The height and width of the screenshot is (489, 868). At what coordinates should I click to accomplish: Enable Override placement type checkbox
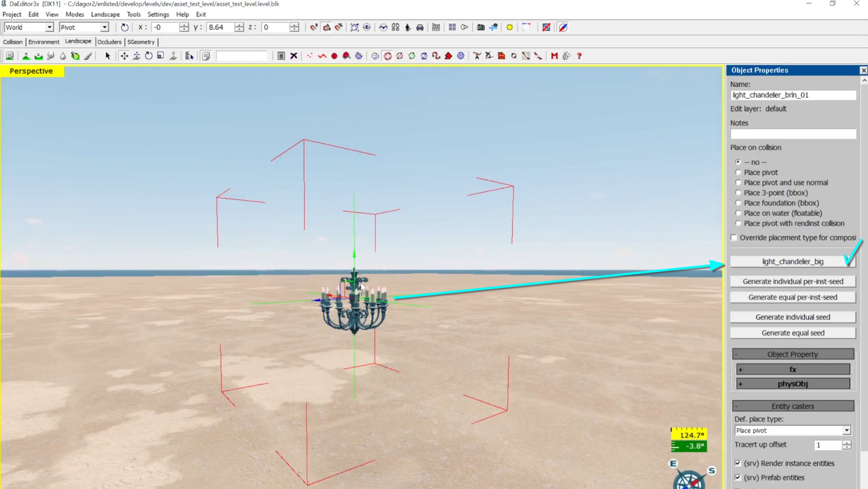734,238
